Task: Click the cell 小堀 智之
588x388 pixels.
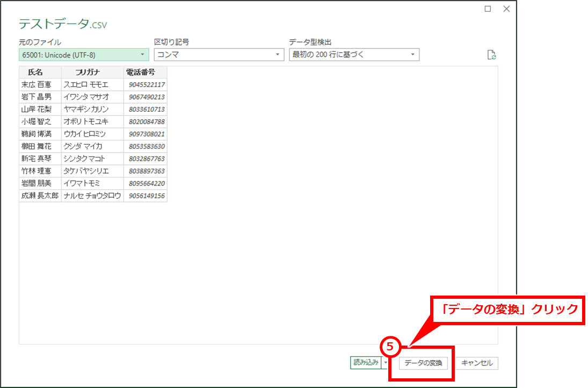Action: 40,122
